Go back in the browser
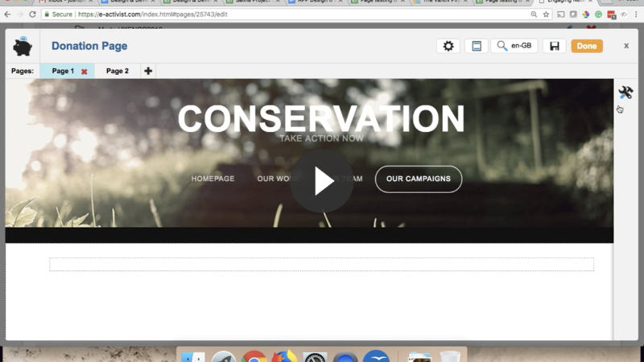Image resolution: width=644 pixels, height=362 pixels. tap(7, 14)
